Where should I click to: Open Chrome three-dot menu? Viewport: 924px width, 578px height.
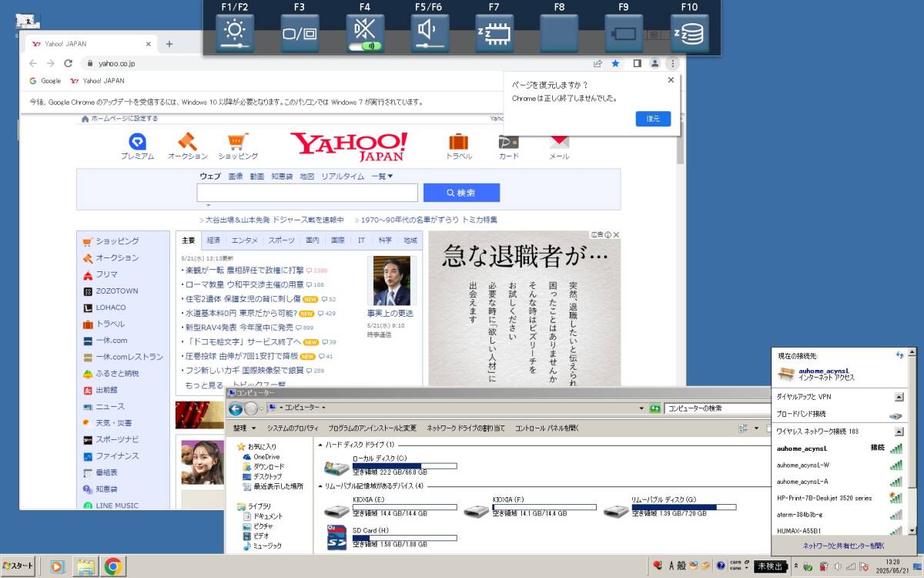tap(672, 63)
